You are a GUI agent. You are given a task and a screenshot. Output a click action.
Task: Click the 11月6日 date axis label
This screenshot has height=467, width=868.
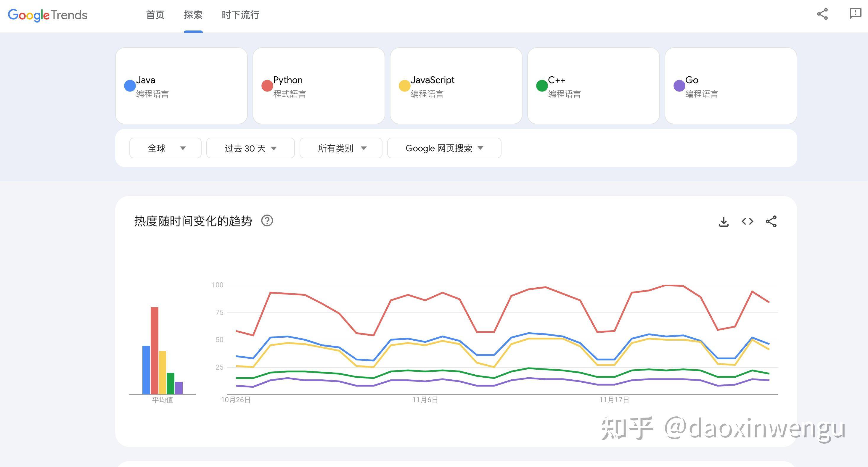(x=425, y=400)
